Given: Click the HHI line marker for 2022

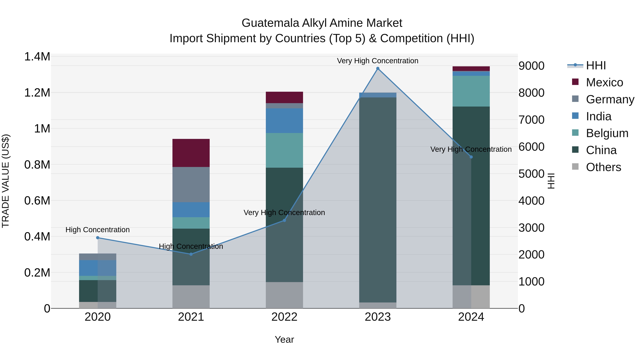Looking at the screenshot, I should [x=284, y=220].
